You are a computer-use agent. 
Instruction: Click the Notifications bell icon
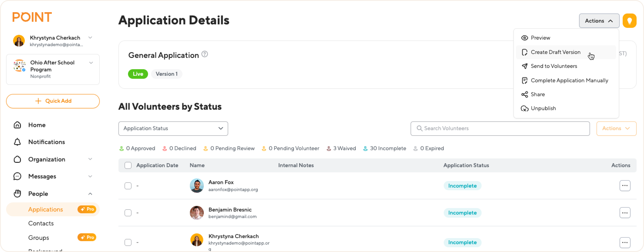(x=17, y=142)
